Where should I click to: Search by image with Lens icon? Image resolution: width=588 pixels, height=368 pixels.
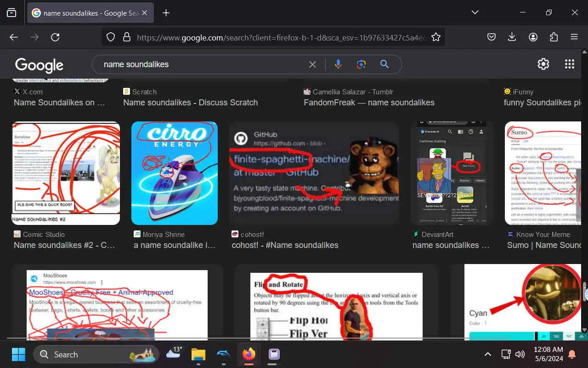[362, 64]
